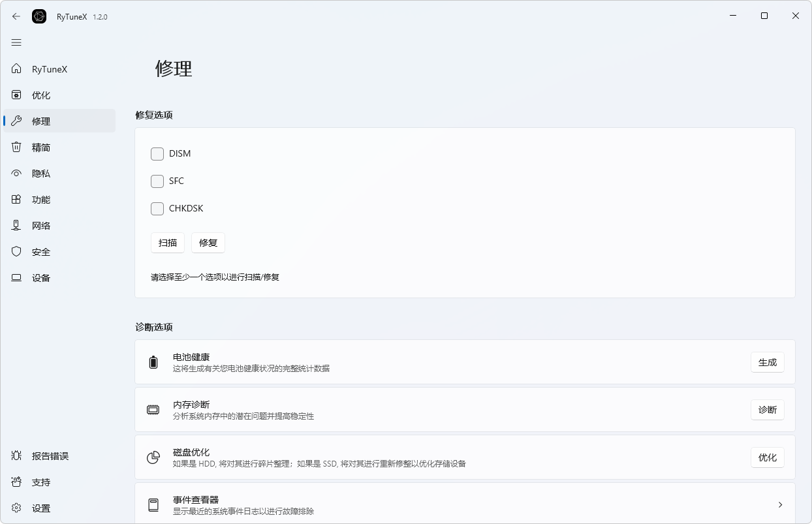
Task: Check the SFC option
Action: (157, 181)
